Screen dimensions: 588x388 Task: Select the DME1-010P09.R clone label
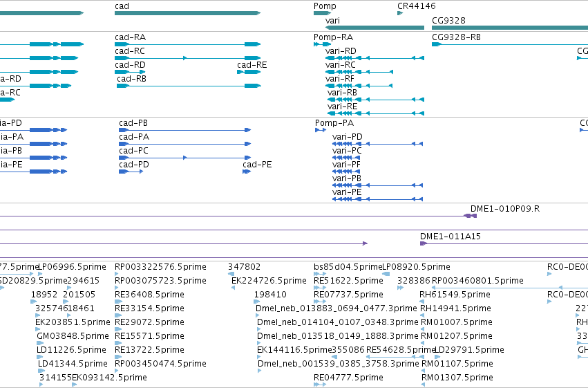[505, 209]
